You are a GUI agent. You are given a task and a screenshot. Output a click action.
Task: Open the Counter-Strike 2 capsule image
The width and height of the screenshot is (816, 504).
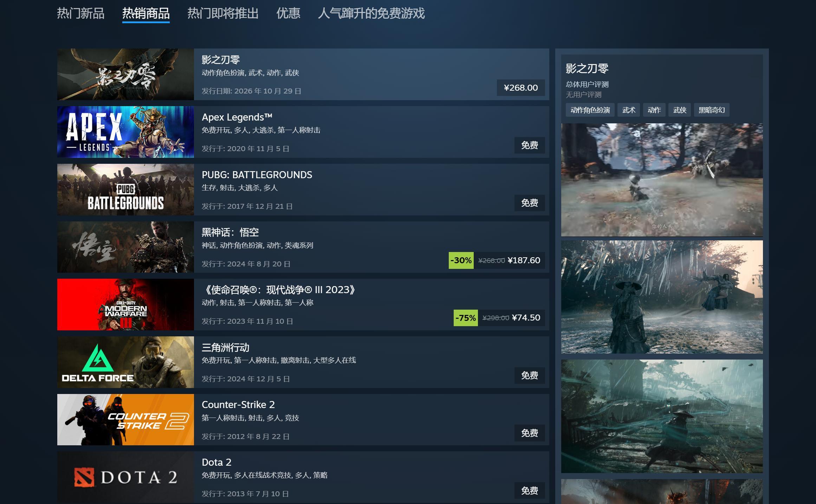pyautogui.click(x=125, y=420)
